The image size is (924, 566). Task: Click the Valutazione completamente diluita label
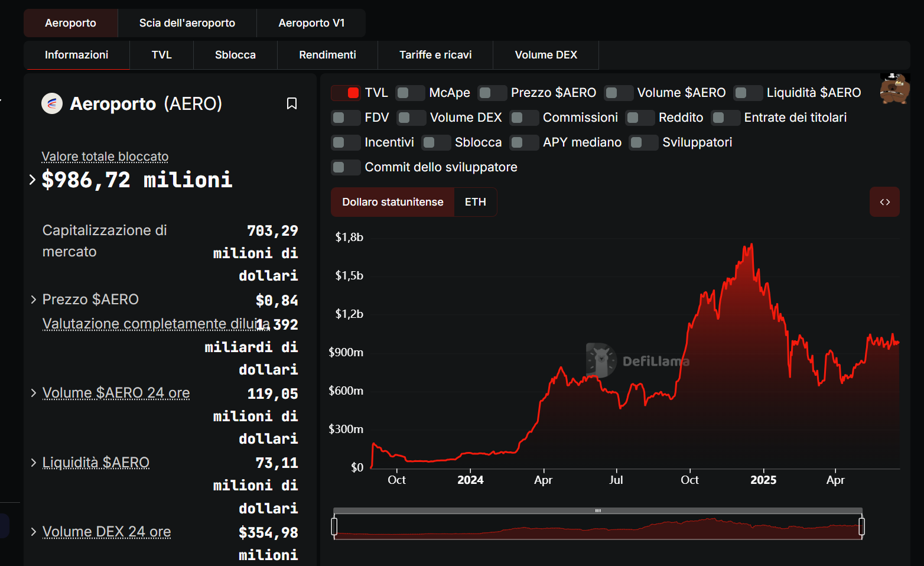tap(156, 324)
